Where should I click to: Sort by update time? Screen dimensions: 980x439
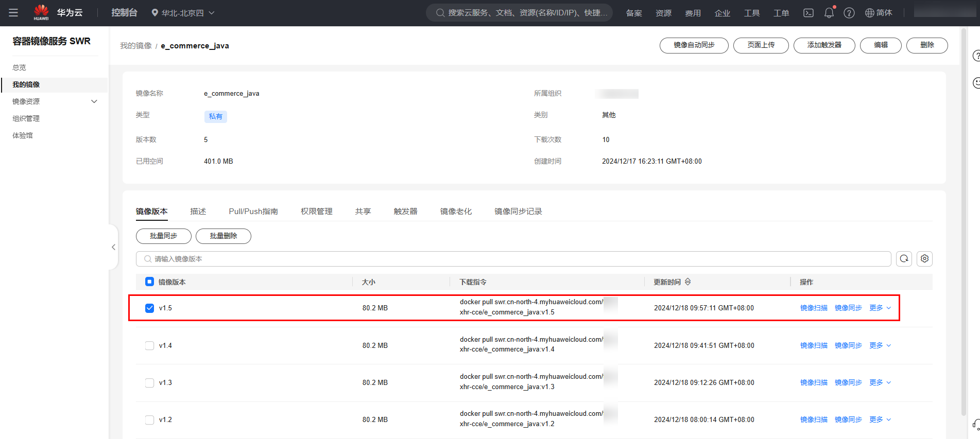pos(688,282)
